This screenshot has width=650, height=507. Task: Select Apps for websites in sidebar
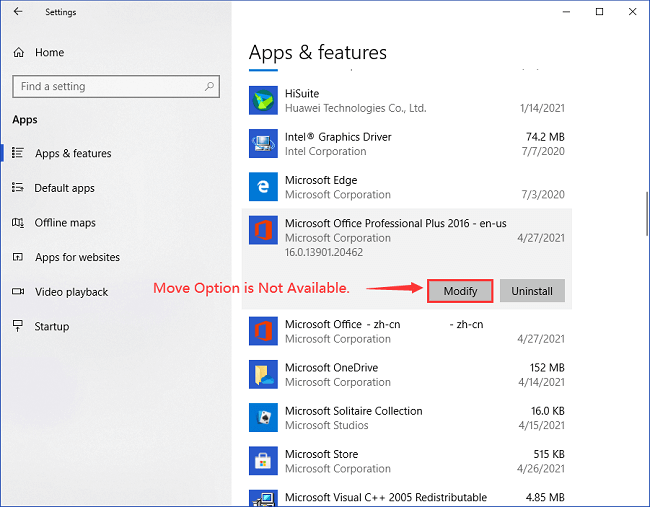[77, 257]
